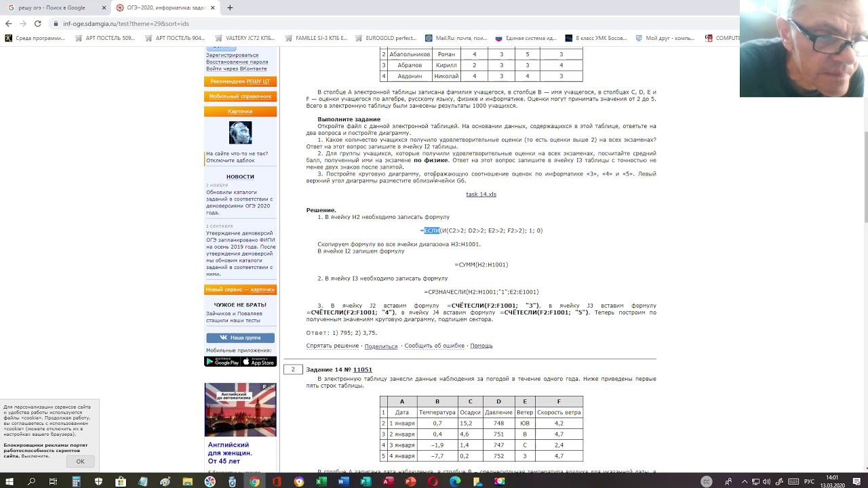
Task: Select the ЕСЛИ highlighted word in the formula
Action: tap(432, 231)
